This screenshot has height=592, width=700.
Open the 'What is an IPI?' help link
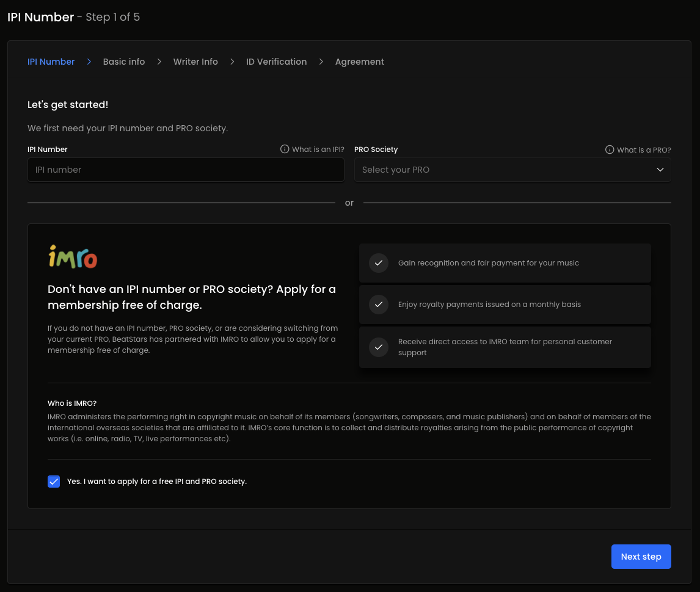pos(318,150)
